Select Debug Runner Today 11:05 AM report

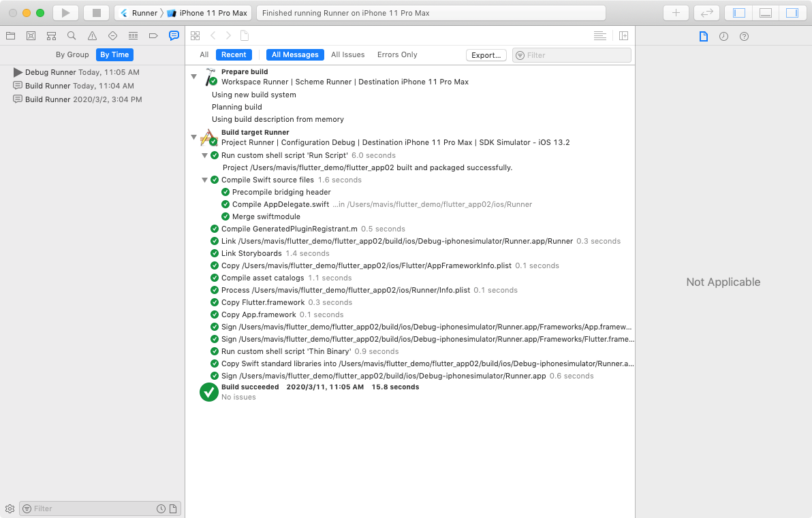coord(92,72)
